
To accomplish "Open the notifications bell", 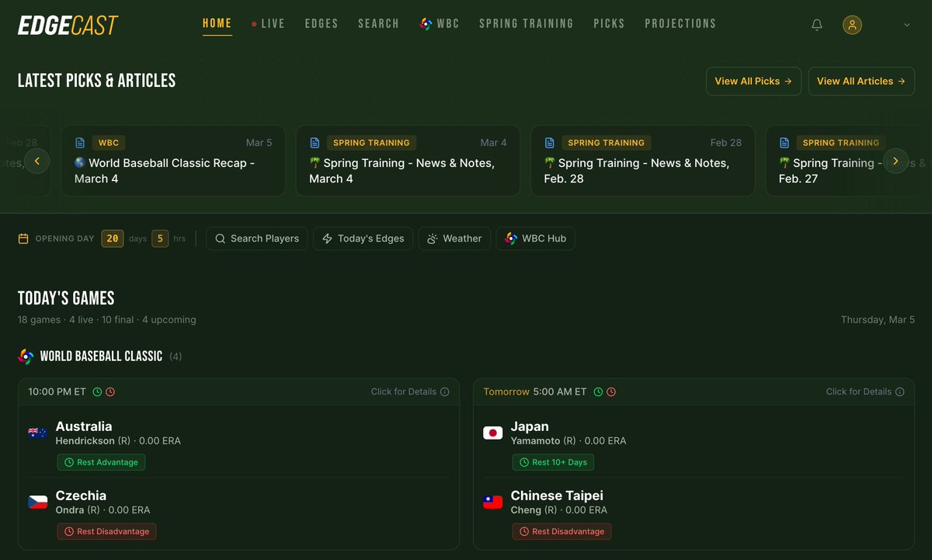I will 817,25.
